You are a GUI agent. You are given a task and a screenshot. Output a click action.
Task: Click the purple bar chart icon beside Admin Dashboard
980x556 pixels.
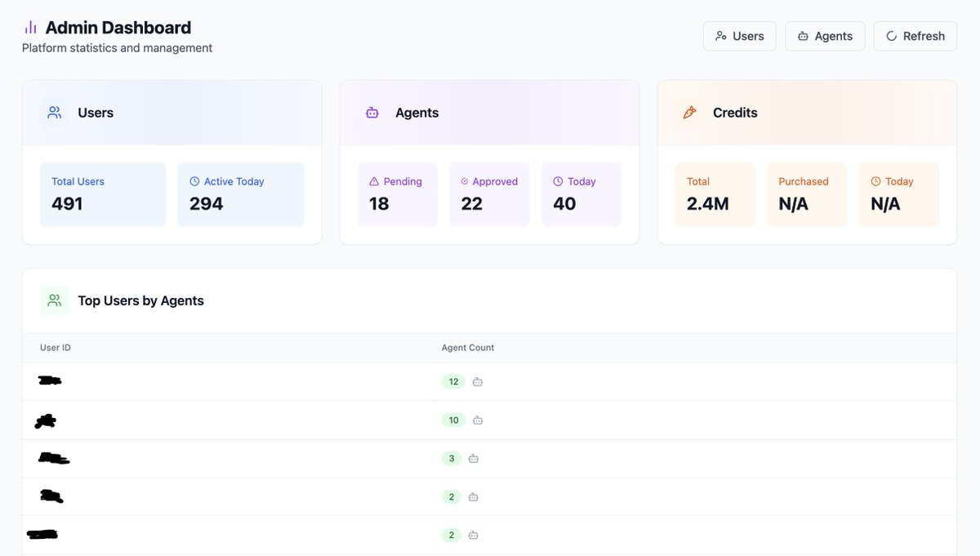pyautogui.click(x=30, y=28)
